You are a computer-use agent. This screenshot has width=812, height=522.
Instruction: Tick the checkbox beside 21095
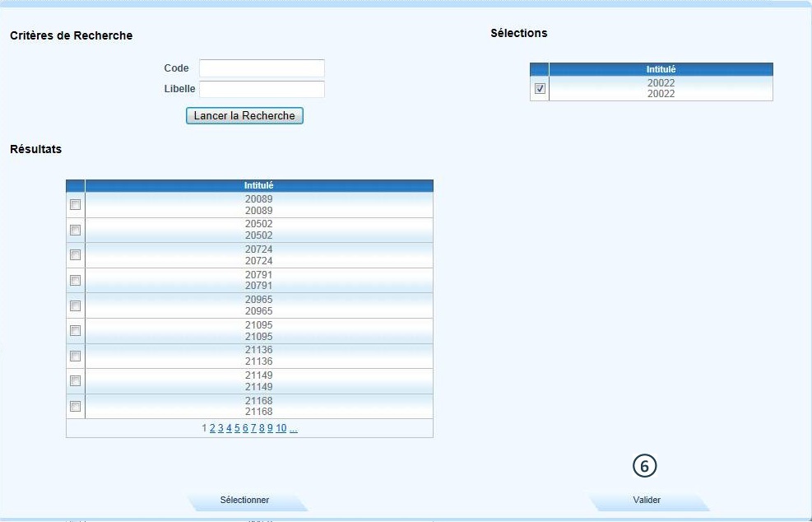[x=76, y=331]
